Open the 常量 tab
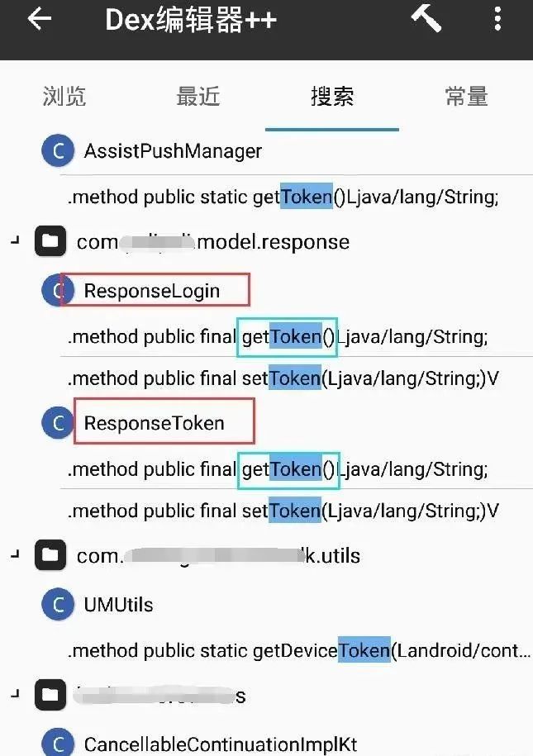Viewport: 533px width, 756px height. [x=466, y=96]
